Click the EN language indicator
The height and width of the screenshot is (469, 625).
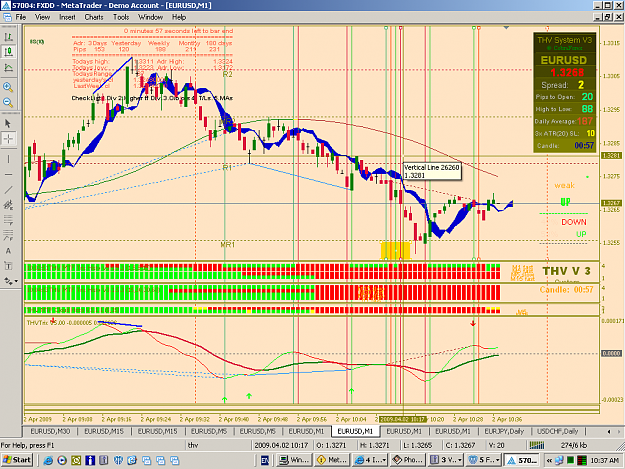265,460
